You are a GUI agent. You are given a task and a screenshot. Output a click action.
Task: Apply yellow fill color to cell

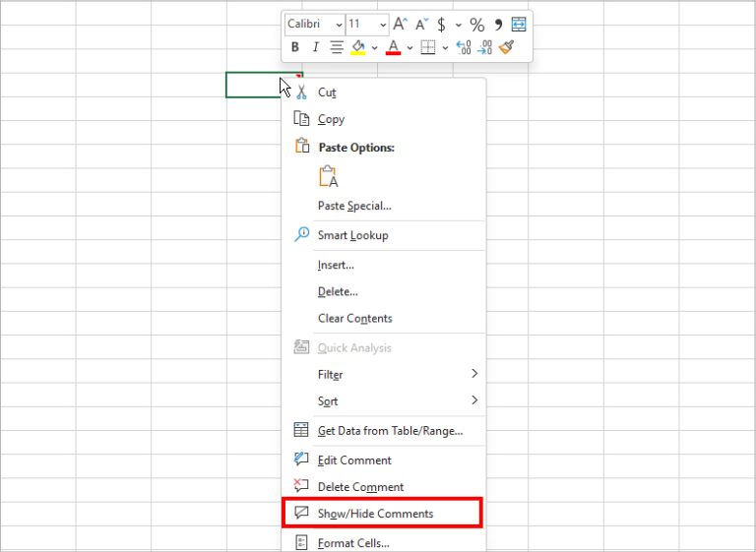point(358,47)
